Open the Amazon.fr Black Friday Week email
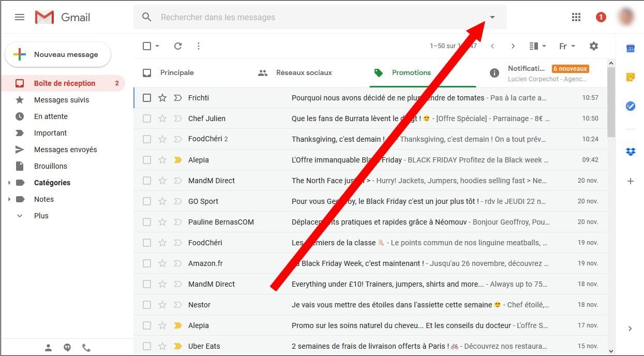Screen dimensions: 644x356 [x=370, y=263]
